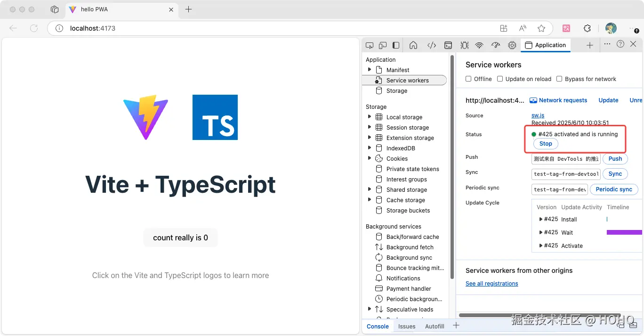
Task: Add more tools with DevTools plus icon
Action: [590, 45]
